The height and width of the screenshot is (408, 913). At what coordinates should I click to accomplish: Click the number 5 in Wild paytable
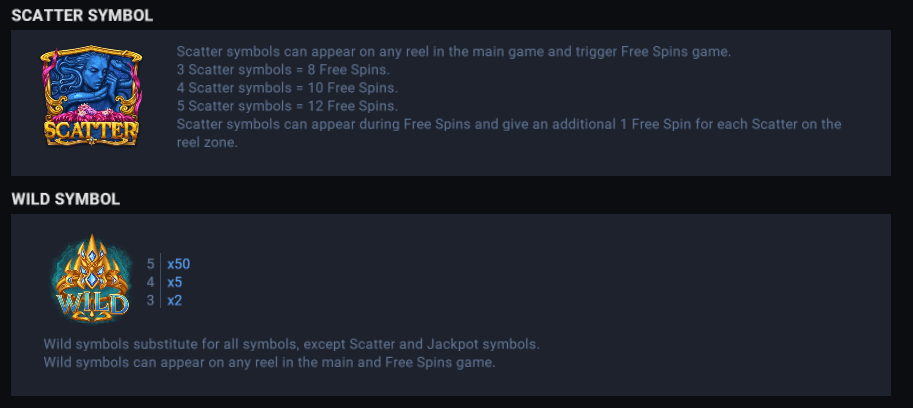coord(151,264)
